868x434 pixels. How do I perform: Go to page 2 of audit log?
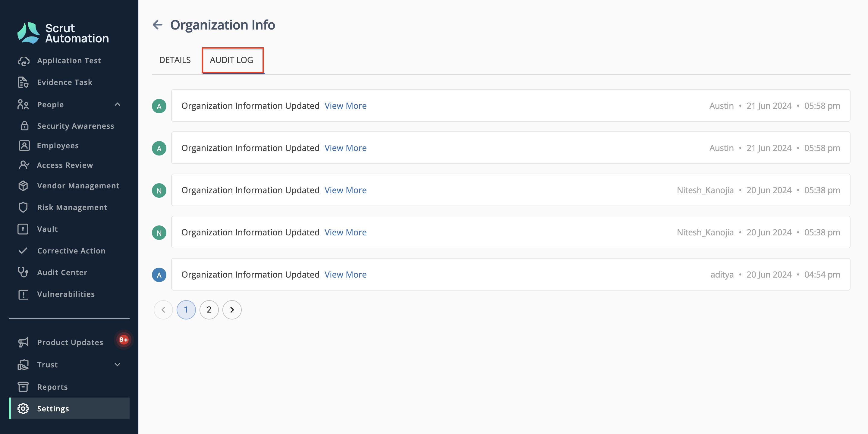tap(209, 310)
